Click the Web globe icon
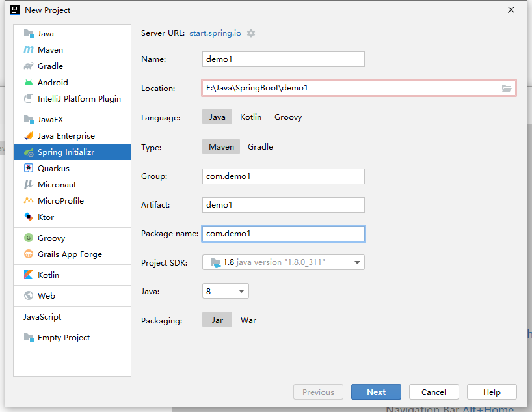The image size is (532, 412). [x=29, y=296]
